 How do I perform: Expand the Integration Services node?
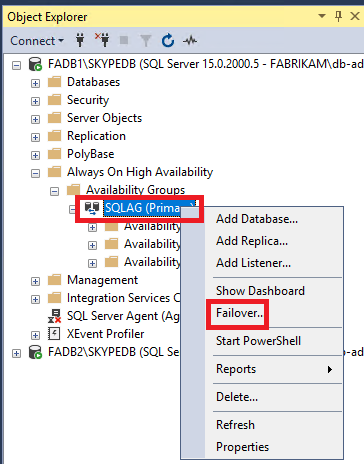35,299
